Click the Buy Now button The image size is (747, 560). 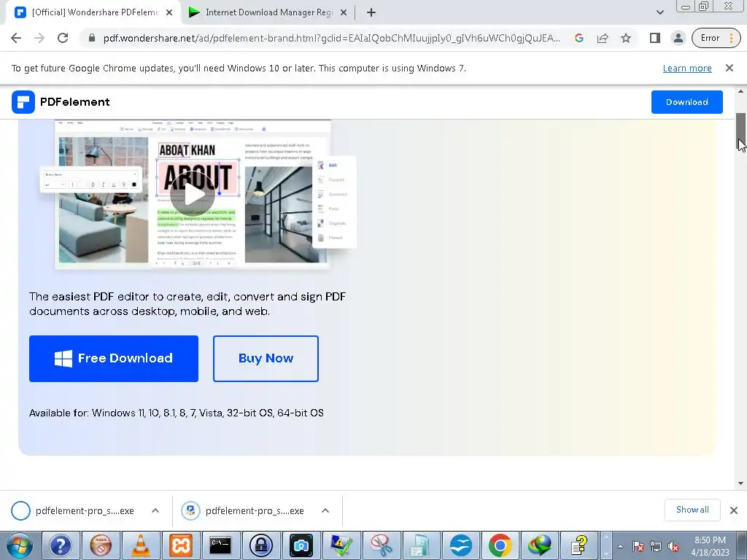pyautogui.click(x=266, y=359)
